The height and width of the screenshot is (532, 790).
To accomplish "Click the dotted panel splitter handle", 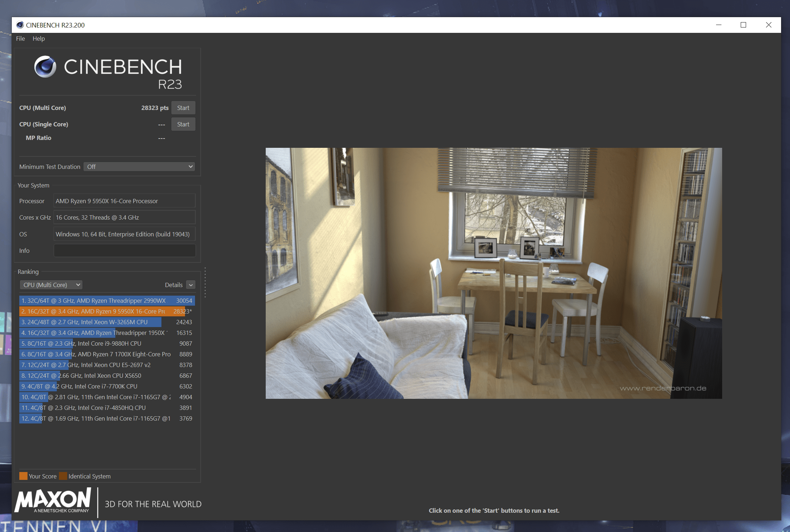I will pyautogui.click(x=205, y=282).
